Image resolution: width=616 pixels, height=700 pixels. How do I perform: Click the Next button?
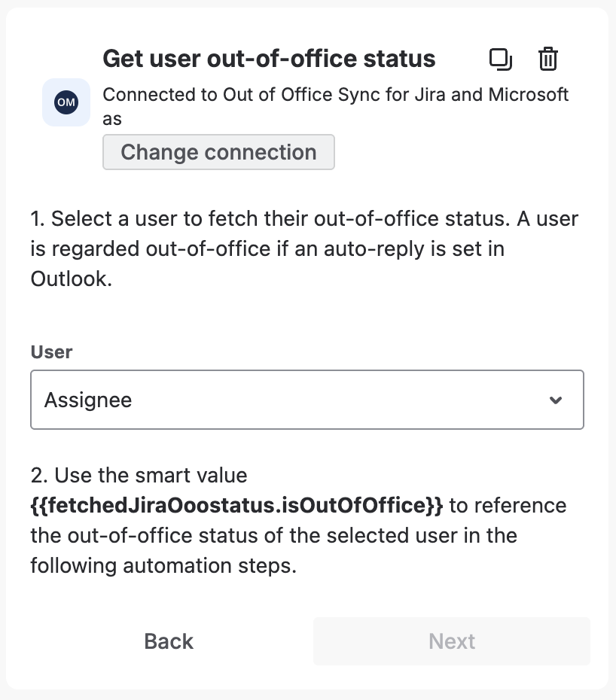[451, 641]
